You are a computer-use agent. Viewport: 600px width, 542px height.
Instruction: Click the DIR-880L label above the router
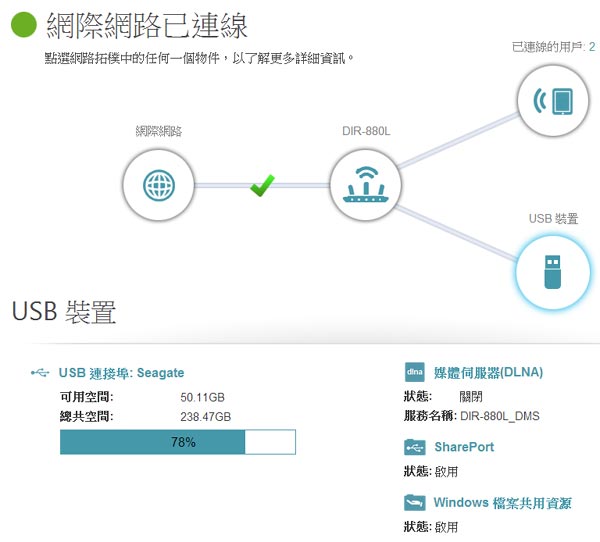[x=365, y=130]
